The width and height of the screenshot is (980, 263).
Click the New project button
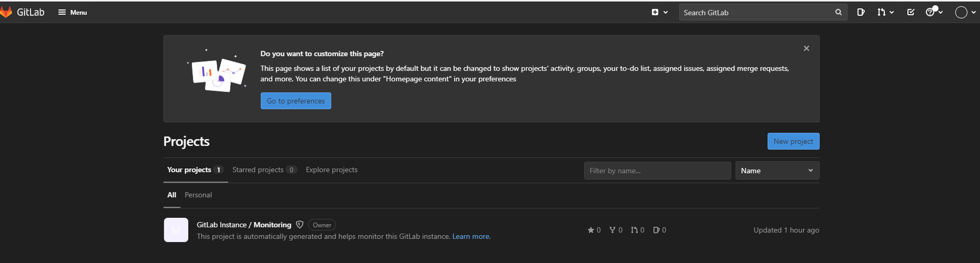pos(793,141)
